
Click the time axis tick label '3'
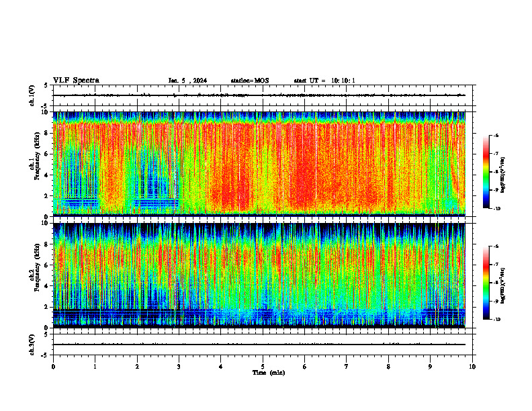(x=179, y=367)
